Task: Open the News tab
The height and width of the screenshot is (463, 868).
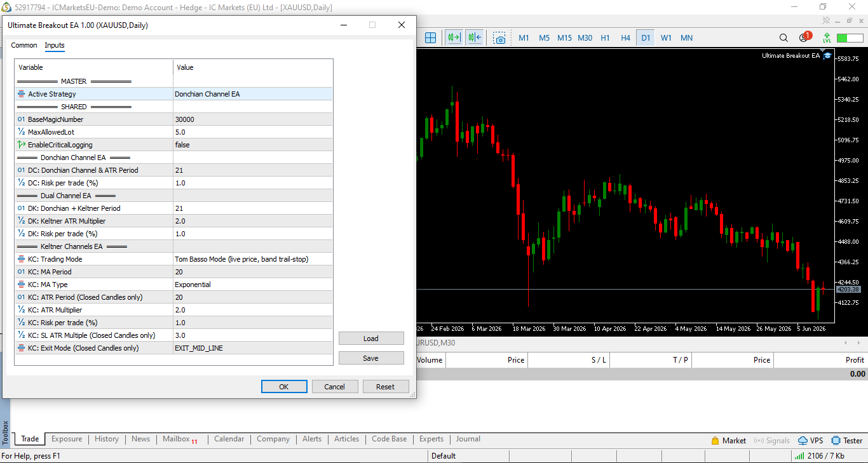Action: [140, 439]
